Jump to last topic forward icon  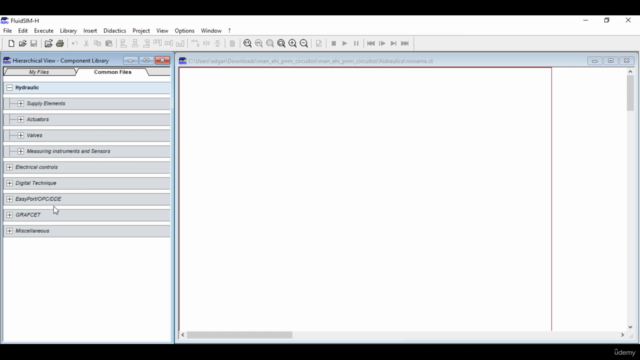pos(405,43)
